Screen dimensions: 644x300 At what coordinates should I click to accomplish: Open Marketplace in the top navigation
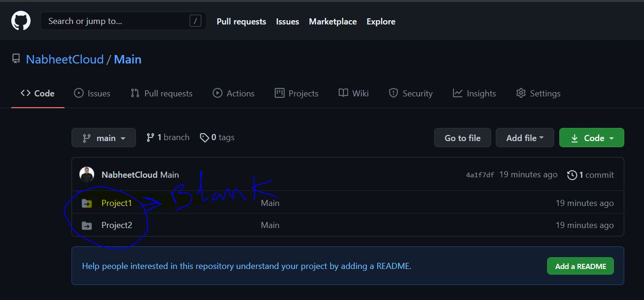coord(333,22)
